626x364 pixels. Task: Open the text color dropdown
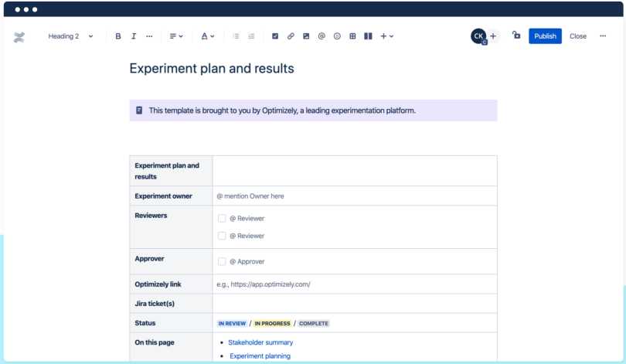point(208,36)
